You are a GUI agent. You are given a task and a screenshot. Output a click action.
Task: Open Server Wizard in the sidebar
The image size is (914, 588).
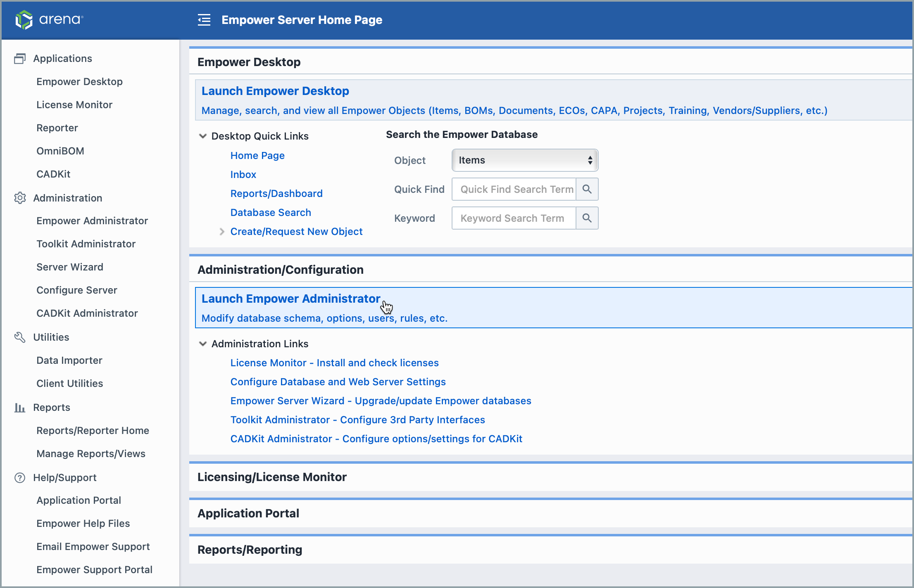point(70,267)
